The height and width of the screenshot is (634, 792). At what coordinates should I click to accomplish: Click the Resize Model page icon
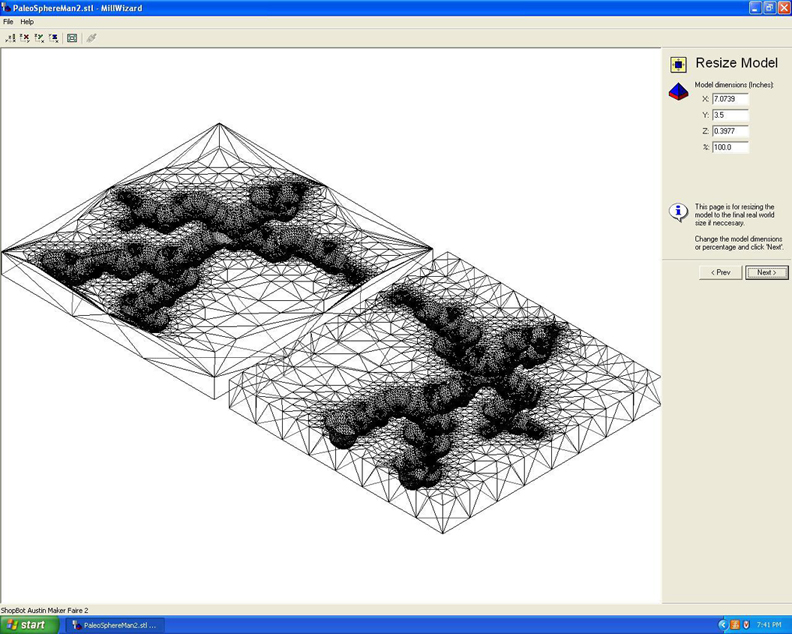click(678, 64)
